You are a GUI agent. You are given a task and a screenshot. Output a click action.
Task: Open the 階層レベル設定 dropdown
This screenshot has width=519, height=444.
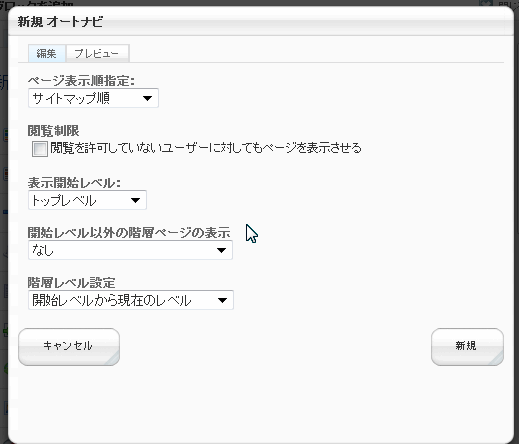point(131,300)
